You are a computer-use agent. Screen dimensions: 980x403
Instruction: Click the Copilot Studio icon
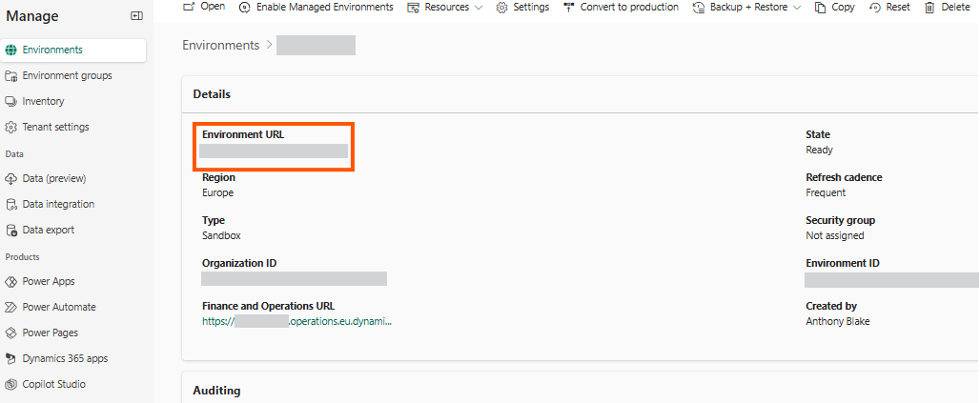tap(10, 384)
